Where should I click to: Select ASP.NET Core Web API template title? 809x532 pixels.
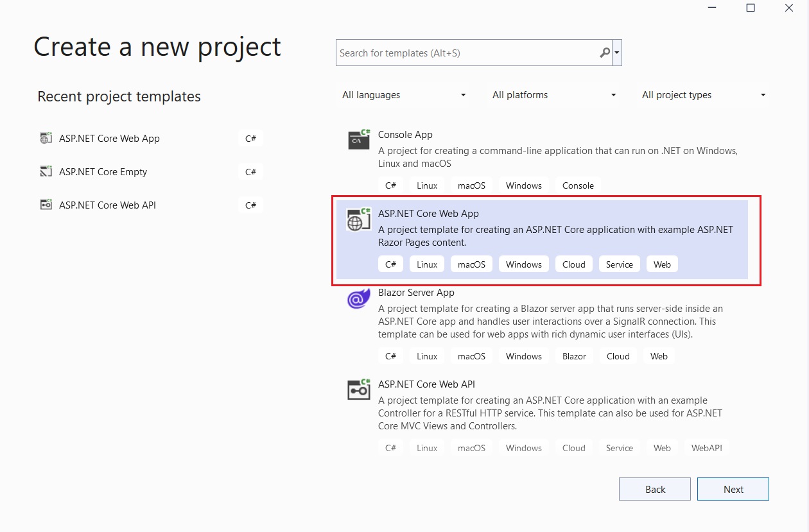pyautogui.click(x=426, y=384)
